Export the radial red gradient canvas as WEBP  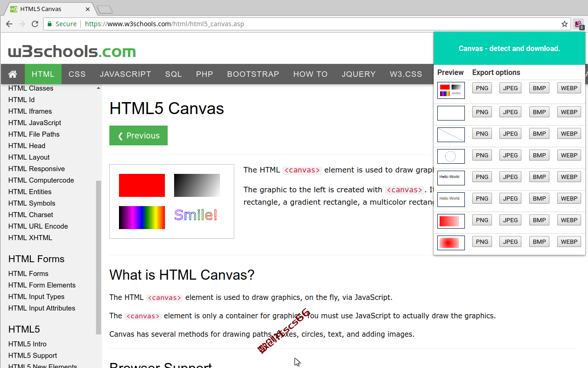pos(569,241)
